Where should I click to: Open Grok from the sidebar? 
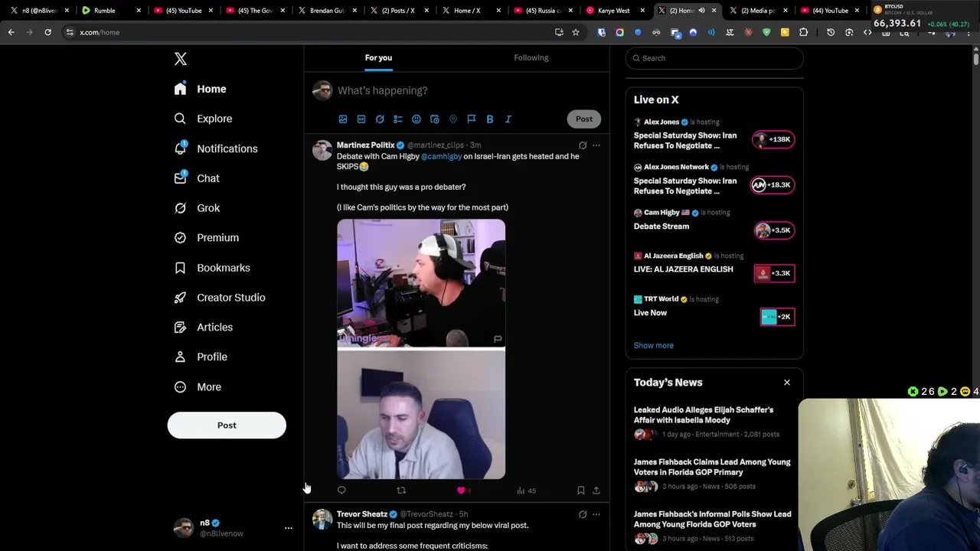(197, 208)
